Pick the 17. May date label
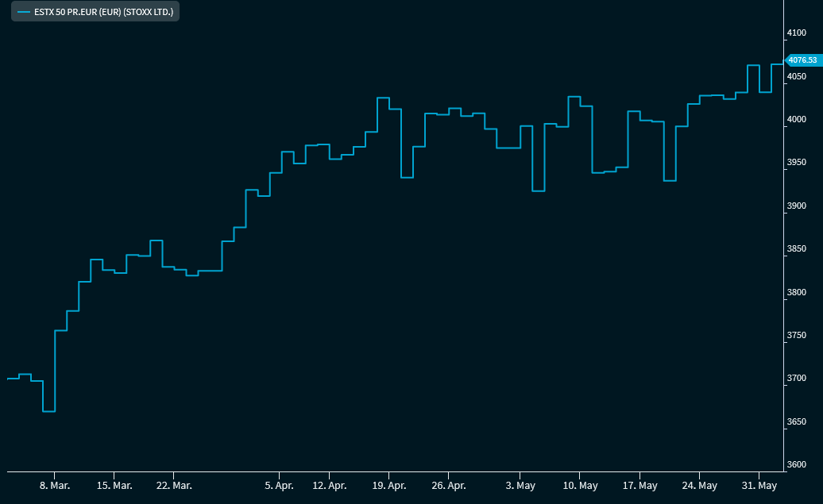 click(x=639, y=485)
